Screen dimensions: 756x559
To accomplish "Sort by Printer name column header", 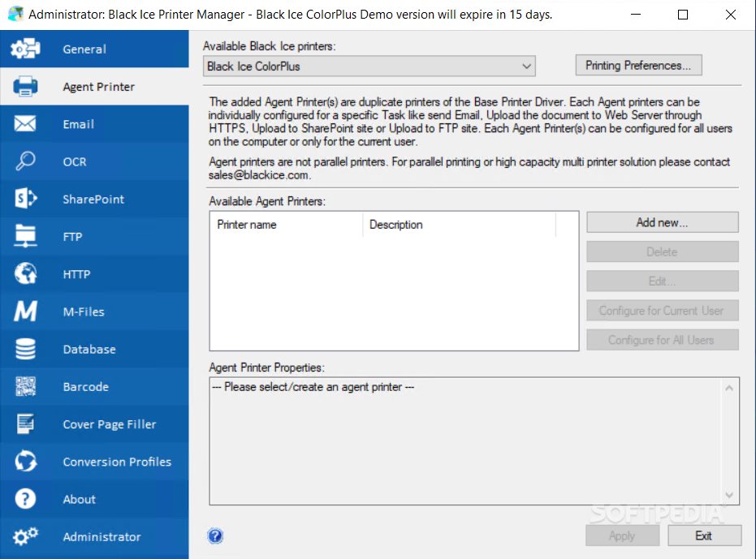I will [287, 225].
